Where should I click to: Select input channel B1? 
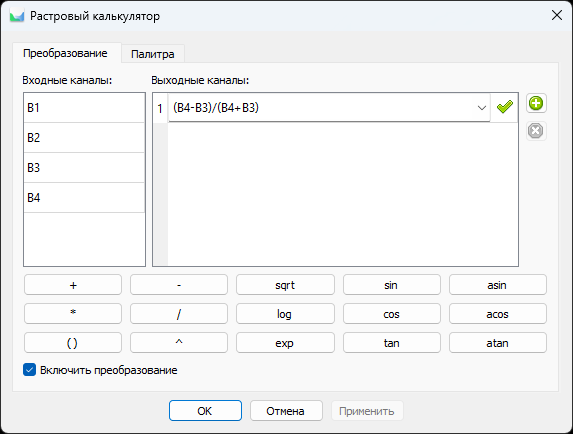coord(84,108)
